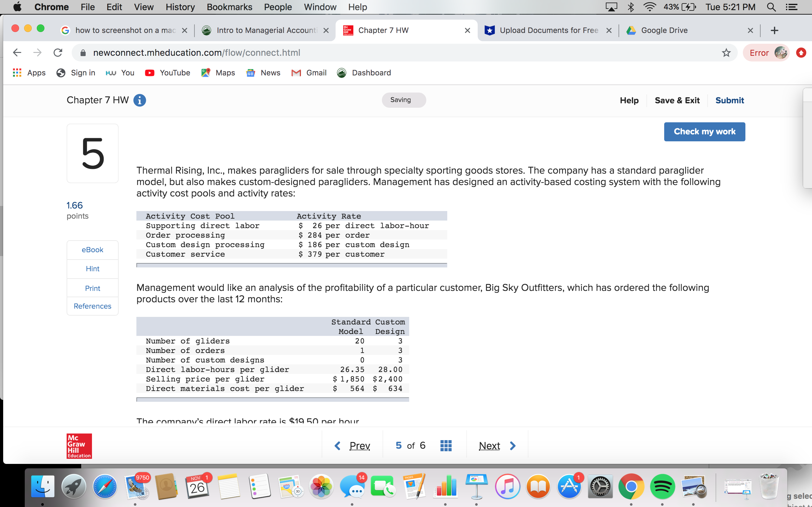
Task: Open the question navigator grid icon
Action: (446, 445)
